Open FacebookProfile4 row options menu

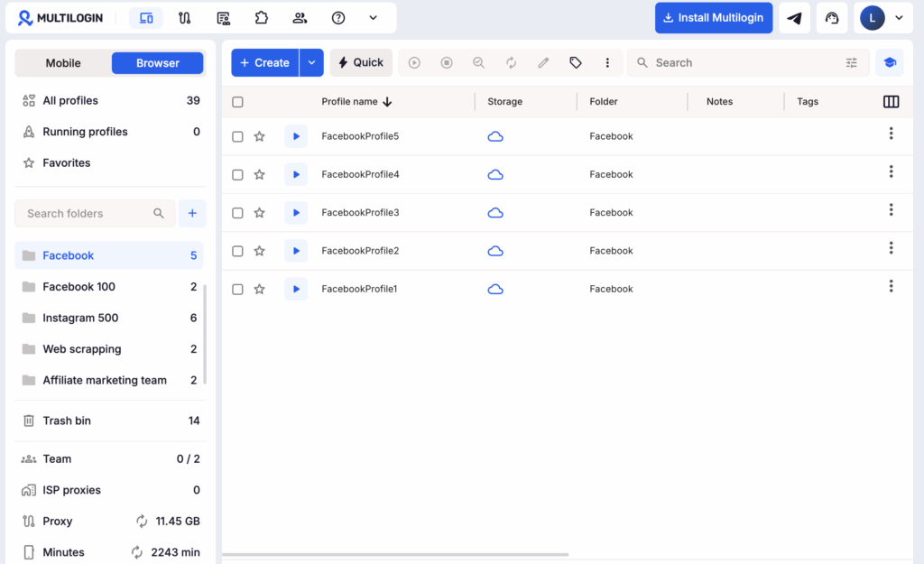pyautogui.click(x=891, y=172)
